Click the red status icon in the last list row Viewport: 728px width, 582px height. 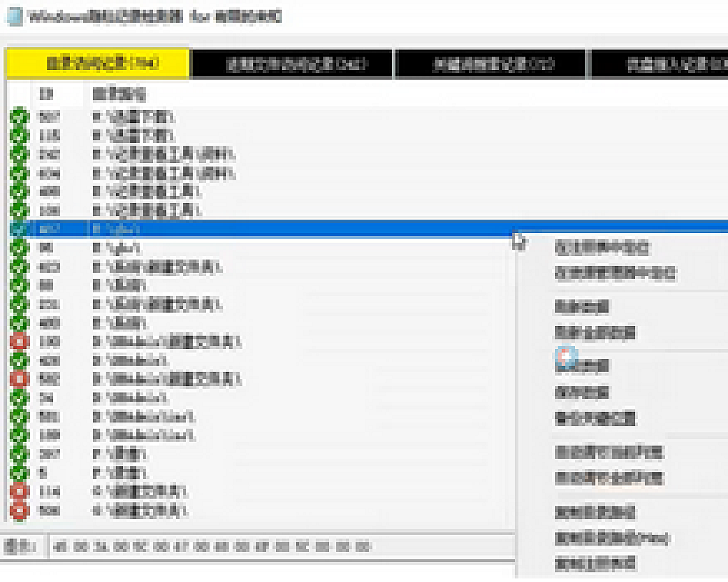click(19, 509)
